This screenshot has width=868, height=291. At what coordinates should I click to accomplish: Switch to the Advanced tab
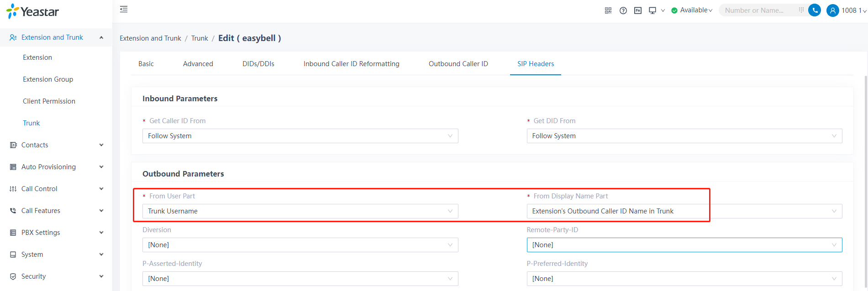coord(198,64)
